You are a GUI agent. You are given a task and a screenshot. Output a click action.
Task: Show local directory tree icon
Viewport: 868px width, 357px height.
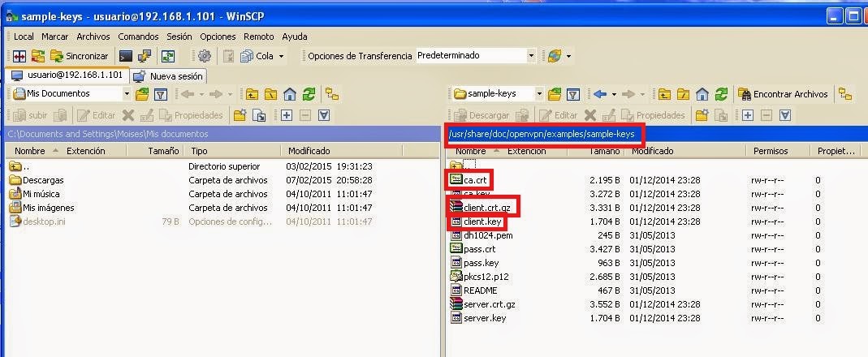tap(331, 94)
